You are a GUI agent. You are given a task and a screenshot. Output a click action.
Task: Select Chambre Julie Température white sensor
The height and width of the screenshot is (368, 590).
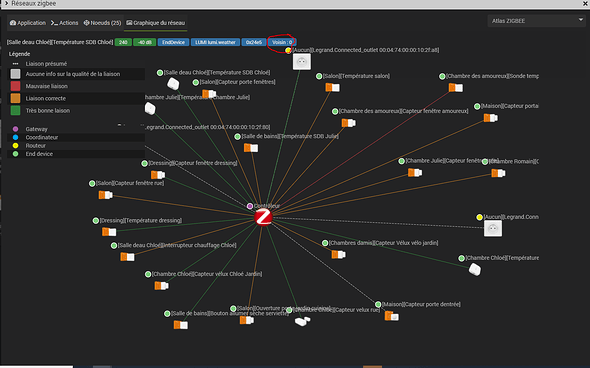pyautogui.click(x=150, y=109)
